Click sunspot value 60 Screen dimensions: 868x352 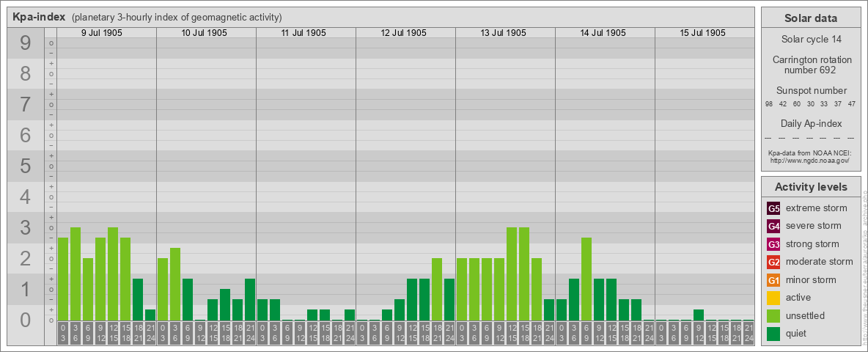coord(797,104)
